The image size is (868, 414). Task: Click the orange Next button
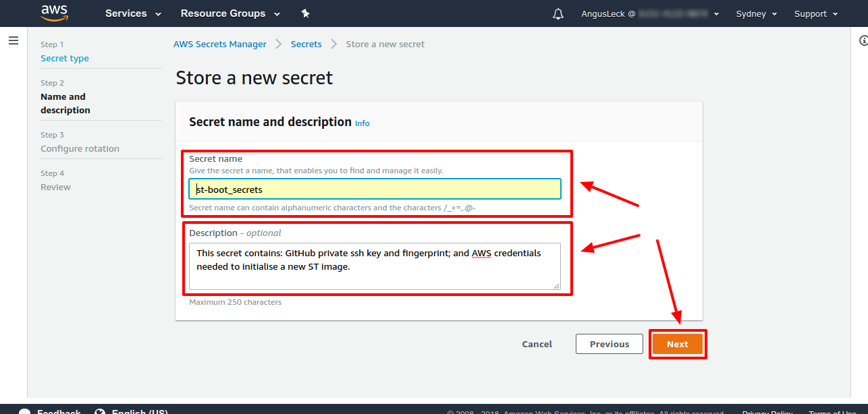click(x=678, y=344)
